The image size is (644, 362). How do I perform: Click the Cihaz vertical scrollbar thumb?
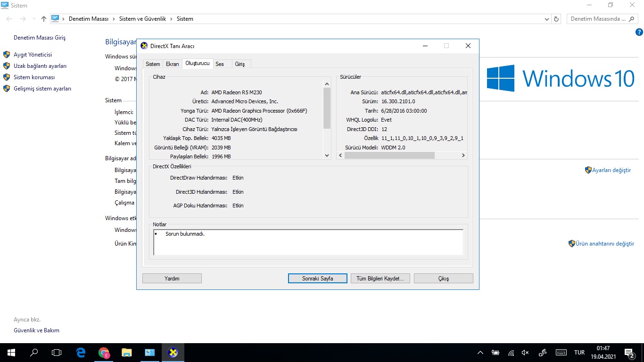[x=327, y=108]
